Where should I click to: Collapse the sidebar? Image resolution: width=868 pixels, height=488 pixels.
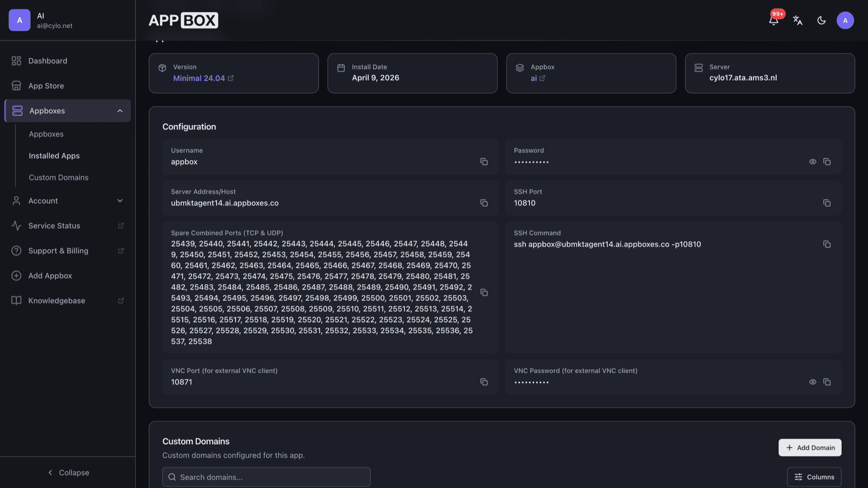coord(68,472)
